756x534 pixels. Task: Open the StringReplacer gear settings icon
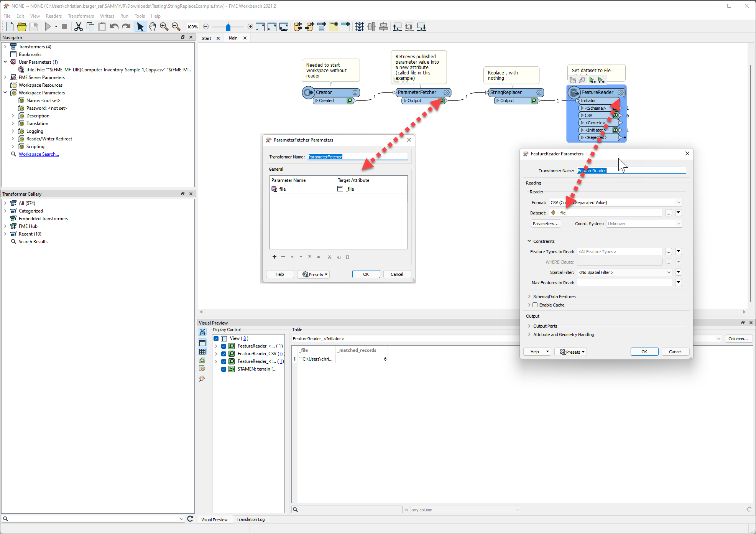(x=539, y=92)
